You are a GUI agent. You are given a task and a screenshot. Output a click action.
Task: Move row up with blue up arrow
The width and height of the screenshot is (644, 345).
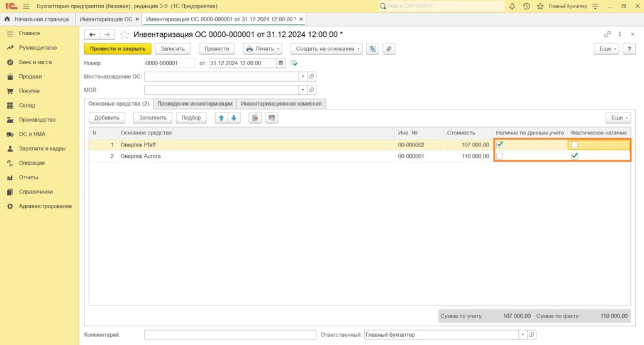pos(221,118)
